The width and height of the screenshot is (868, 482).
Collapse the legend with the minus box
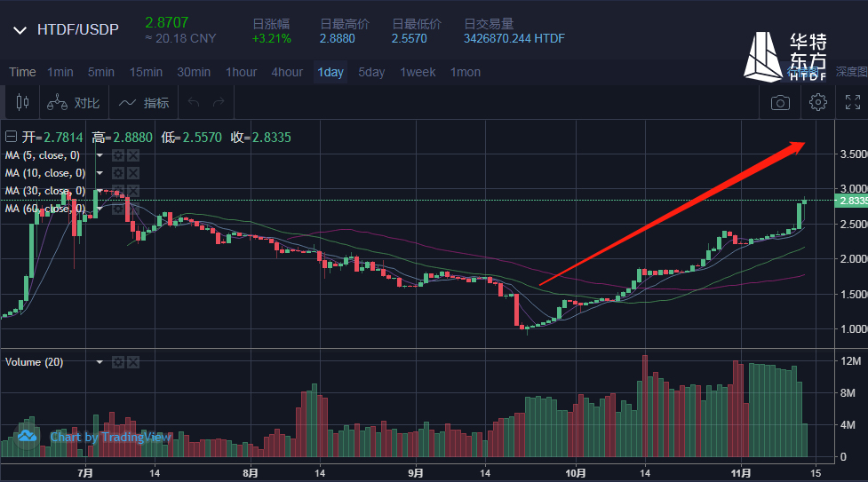point(11,138)
